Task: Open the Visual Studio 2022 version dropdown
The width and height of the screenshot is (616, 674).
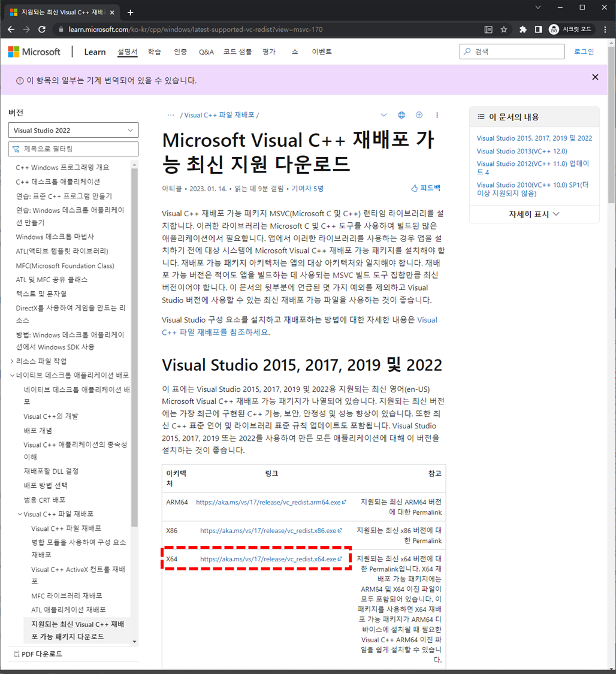Action: pyautogui.click(x=73, y=130)
